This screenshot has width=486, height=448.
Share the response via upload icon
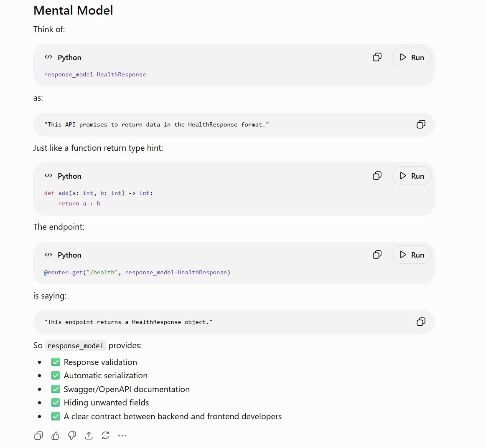pyautogui.click(x=89, y=435)
